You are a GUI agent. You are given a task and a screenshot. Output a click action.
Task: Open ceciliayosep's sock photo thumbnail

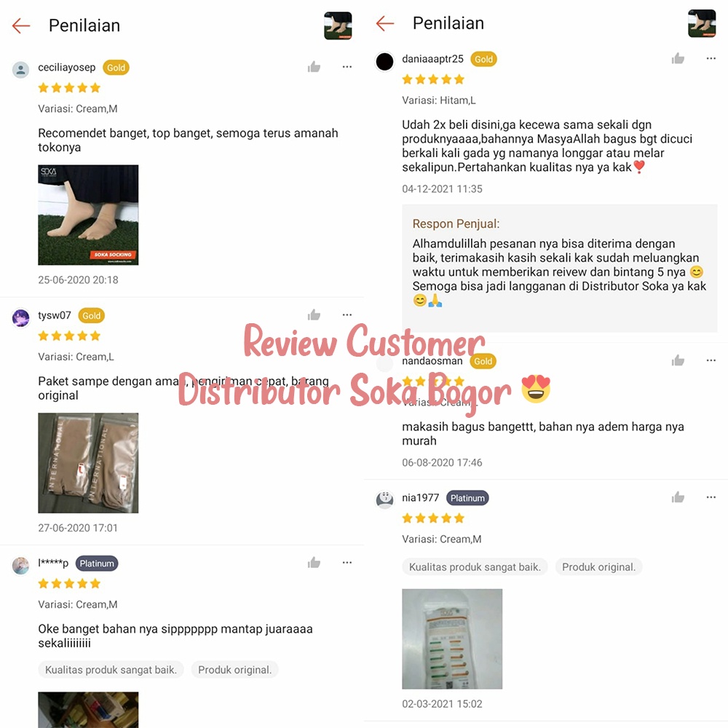(x=88, y=215)
